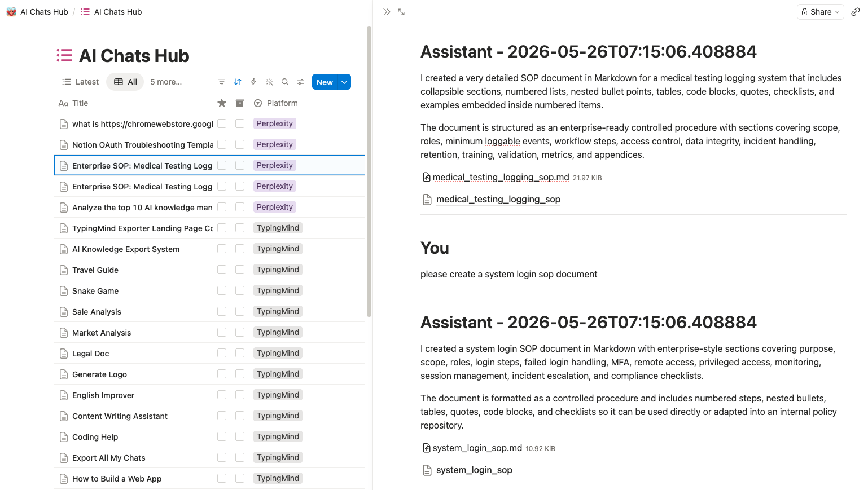Open the dropdown arrow beside New button
Viewport: 868px width, 490px height.
point(344,82)
